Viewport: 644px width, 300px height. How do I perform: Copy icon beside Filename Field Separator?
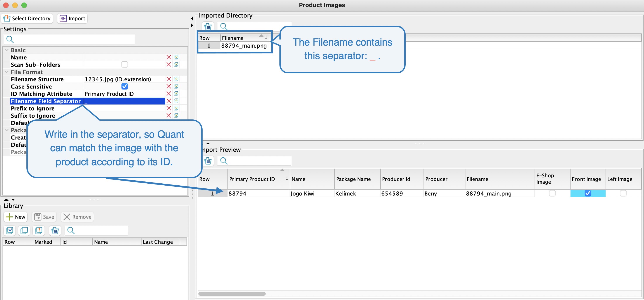(x=176, y=101)
